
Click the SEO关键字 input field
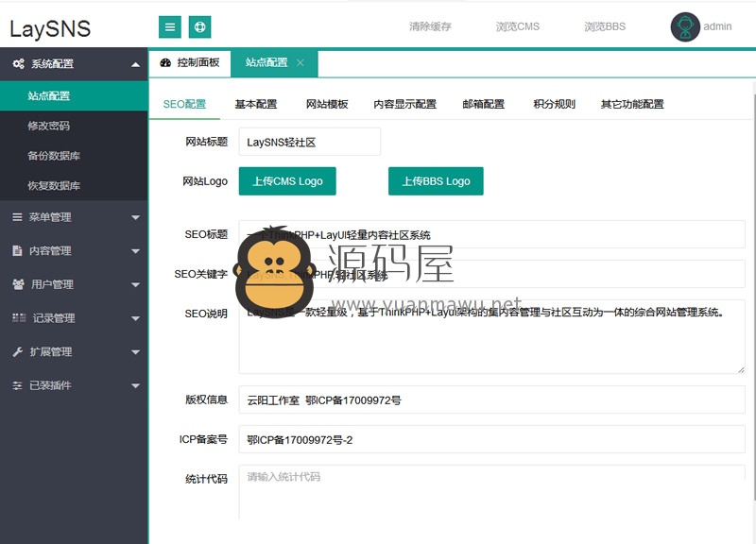(491, 274)
